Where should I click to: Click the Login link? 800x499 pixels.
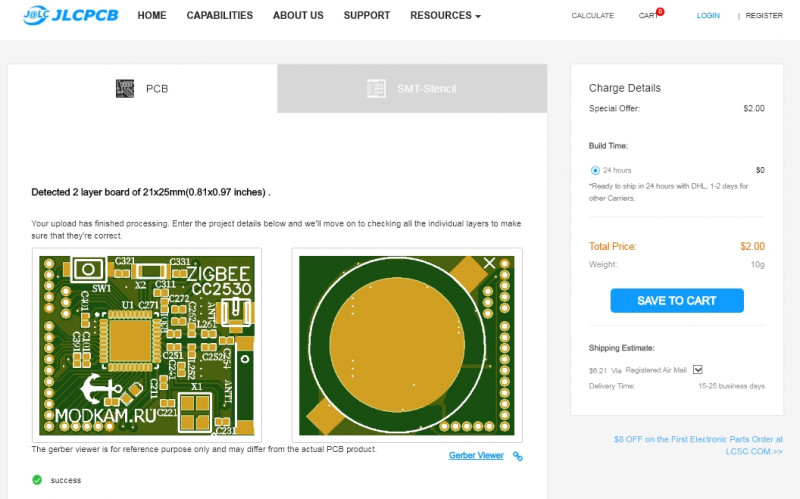708,16
